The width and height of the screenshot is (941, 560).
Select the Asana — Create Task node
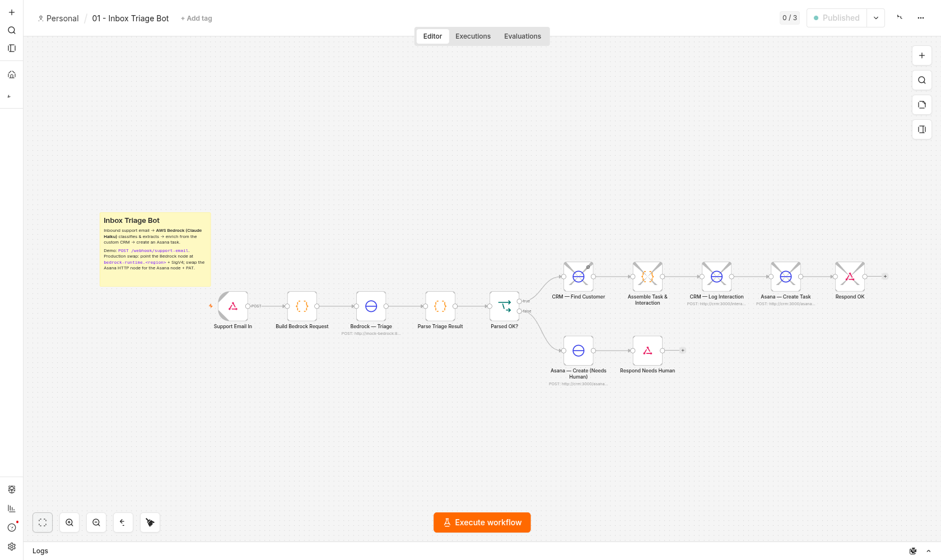click(786, 277)
